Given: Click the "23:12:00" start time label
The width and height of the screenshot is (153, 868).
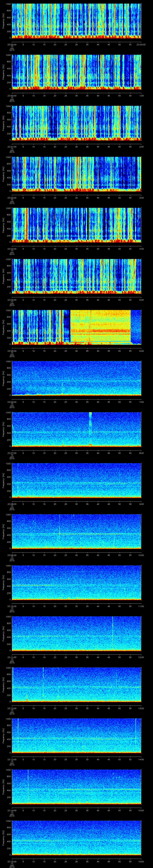Looking at the screenshot, I should pyautogui.click(x=12, y=708).
